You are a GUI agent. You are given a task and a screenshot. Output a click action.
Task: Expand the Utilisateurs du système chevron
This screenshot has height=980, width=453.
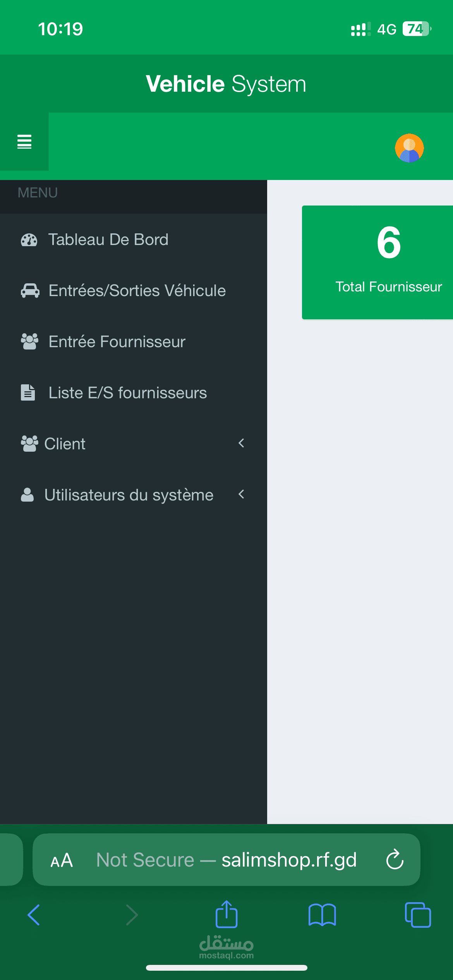(x=241, y=494)
